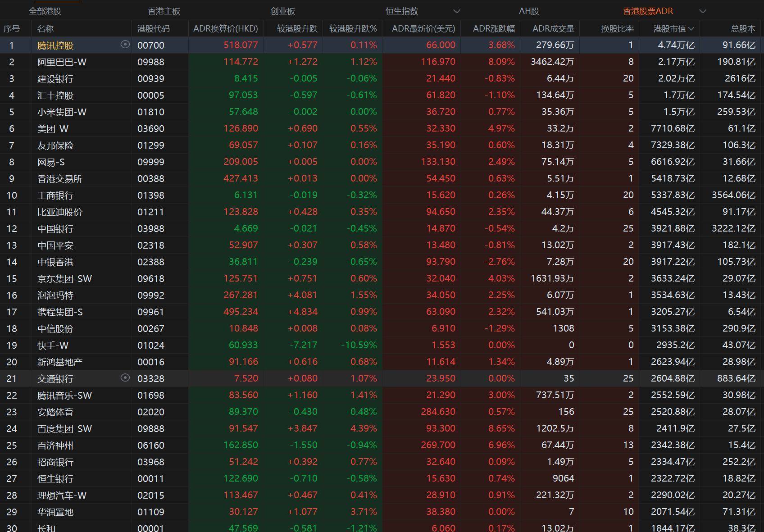
Task: Open 百度集团-SW stock details
Action: tap(64, 429)
